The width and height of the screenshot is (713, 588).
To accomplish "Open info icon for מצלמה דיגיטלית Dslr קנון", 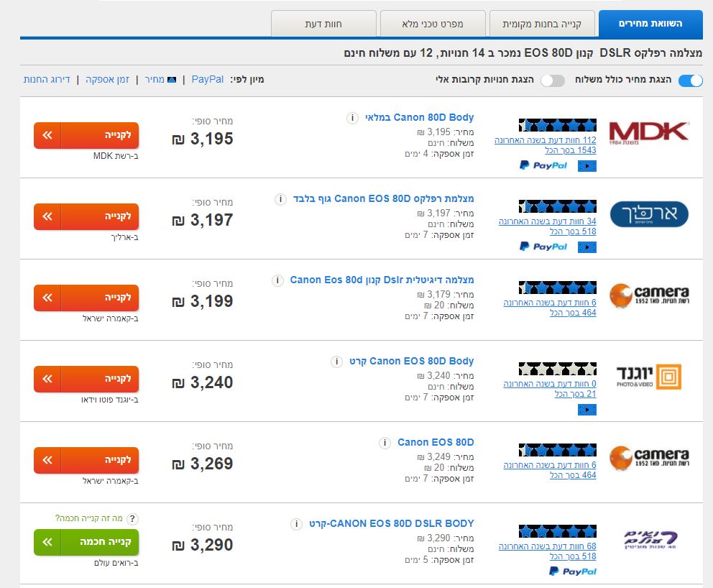I will tap(277, 280).
